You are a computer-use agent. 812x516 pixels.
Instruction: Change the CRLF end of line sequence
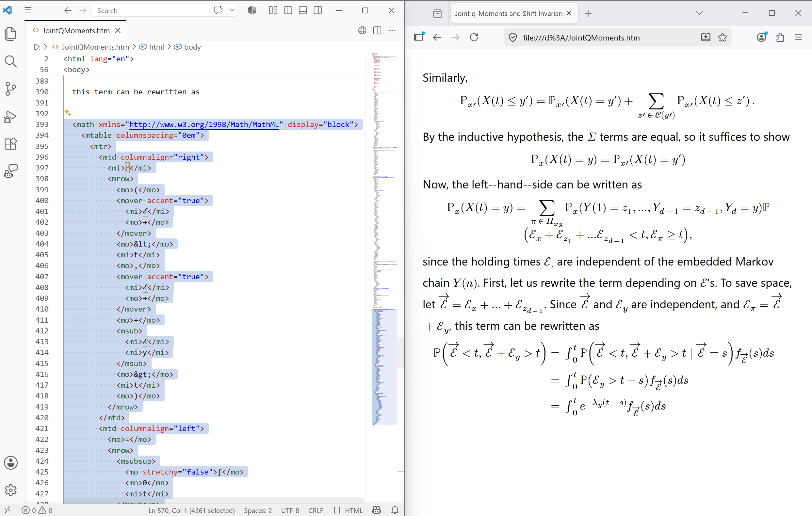[x=316, y=510]
